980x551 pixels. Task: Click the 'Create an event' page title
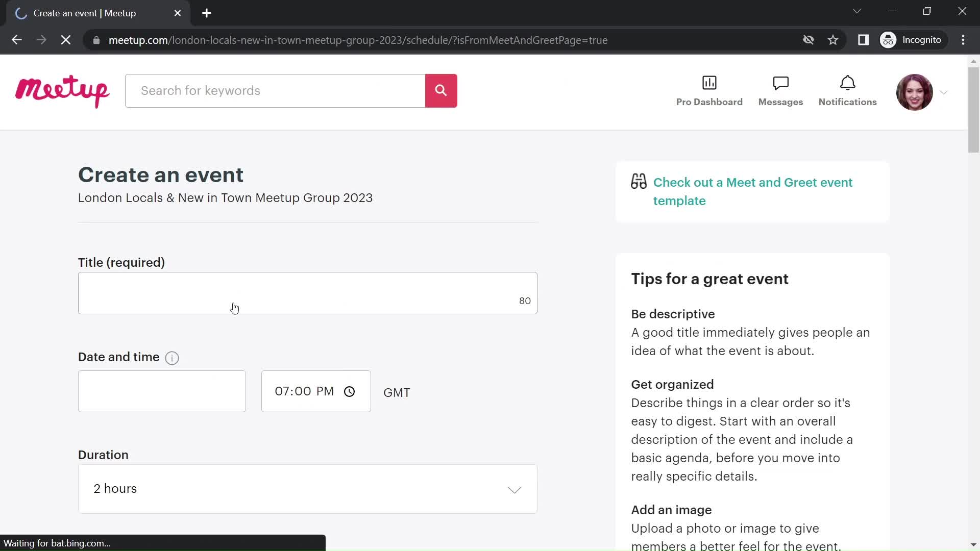click(x=161, y=174)
